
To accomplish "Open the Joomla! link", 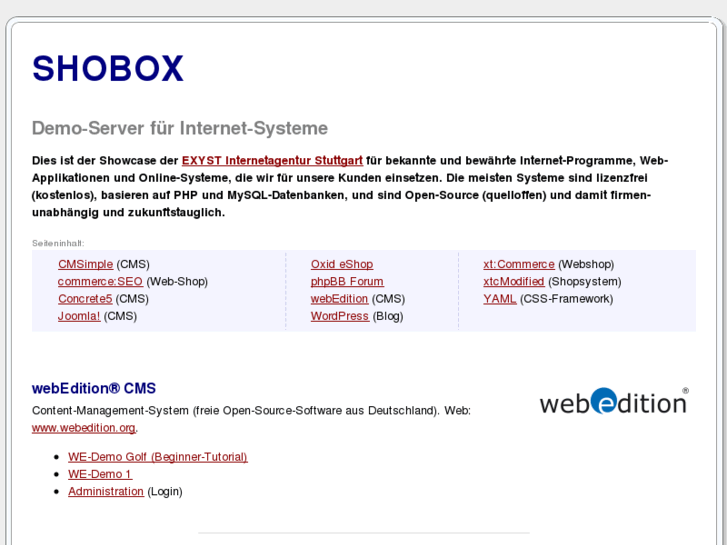I will click(79, 316).
